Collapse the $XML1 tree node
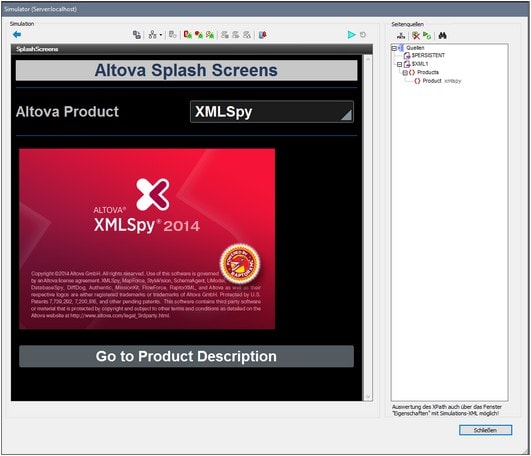The width and height of the screenshot is (531, 456). (399, 64)
